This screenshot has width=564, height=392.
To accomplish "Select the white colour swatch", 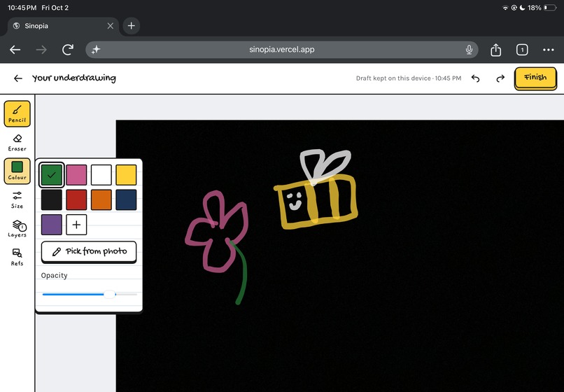I will click(x=101, y=175).
